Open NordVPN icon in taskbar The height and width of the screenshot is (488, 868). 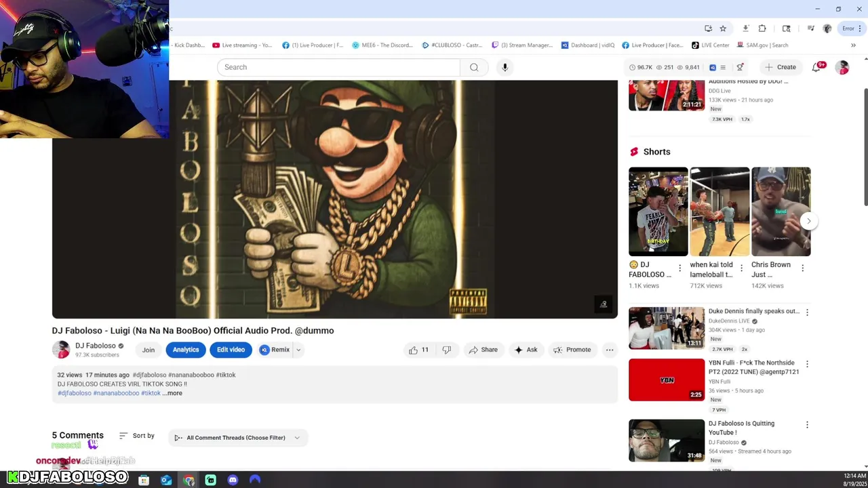[x=255, y=480]
